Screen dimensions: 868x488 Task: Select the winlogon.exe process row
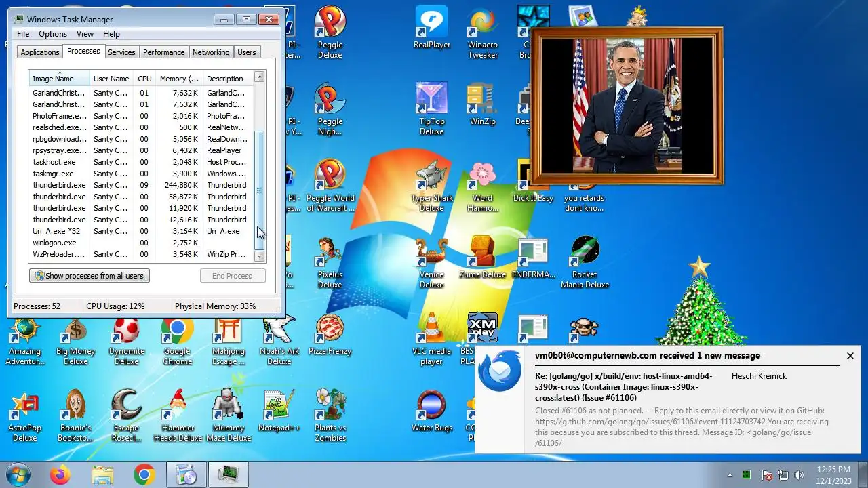140,243
